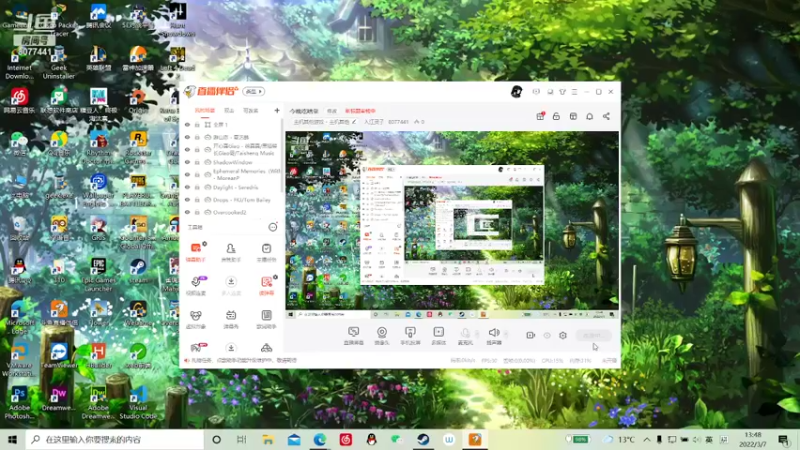This screenshot has width=800, height=450.
Task: Add a multimedia source from the bottom bar
Action: coord(438,336)
